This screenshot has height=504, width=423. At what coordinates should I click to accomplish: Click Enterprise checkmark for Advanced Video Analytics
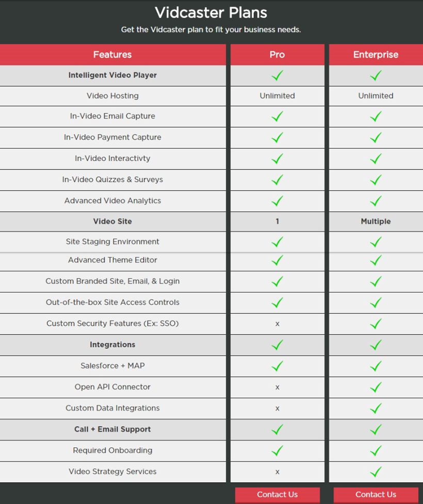click(376, 201)
